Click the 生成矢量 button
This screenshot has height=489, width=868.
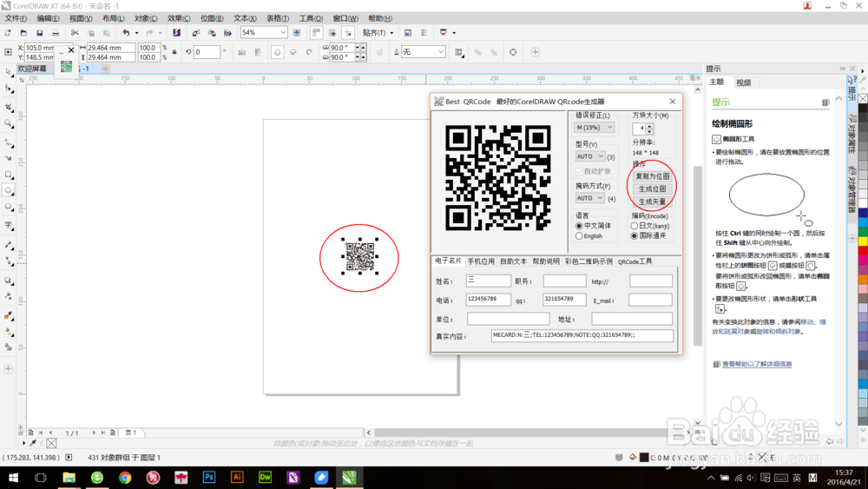point(652,202)
